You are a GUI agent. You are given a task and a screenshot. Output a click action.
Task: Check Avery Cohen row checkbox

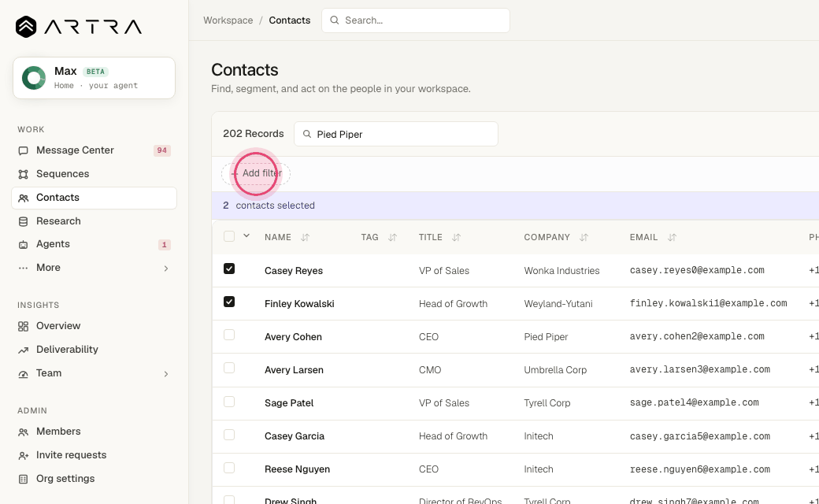click(229, 335)
